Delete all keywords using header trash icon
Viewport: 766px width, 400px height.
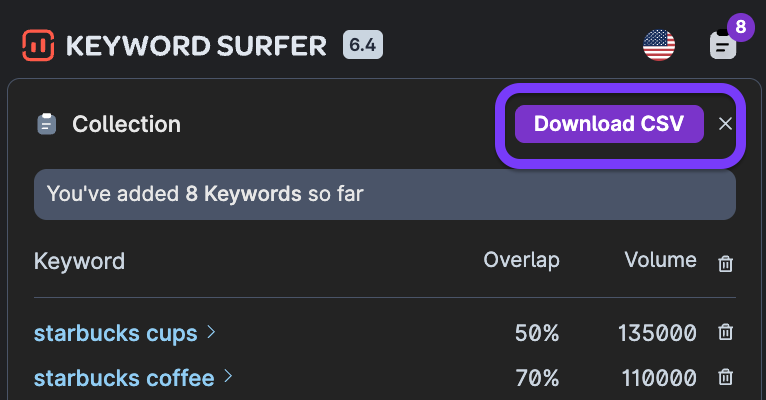coord(726,263)
